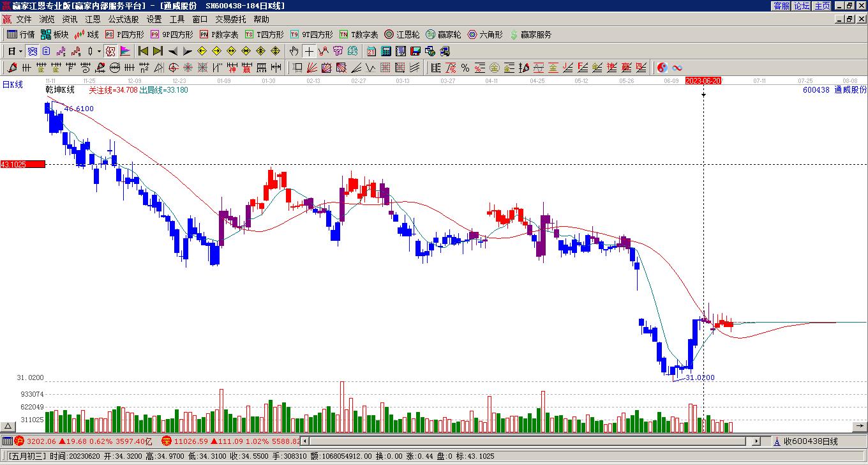Open the 江恩 menu
Screen dimensions: 868x465
click(x=93, y=19)
